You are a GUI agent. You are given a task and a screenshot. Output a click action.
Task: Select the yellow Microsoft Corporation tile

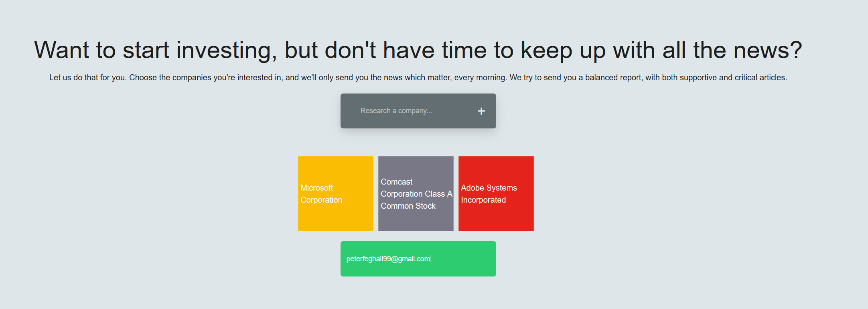(x=336, y=193)
